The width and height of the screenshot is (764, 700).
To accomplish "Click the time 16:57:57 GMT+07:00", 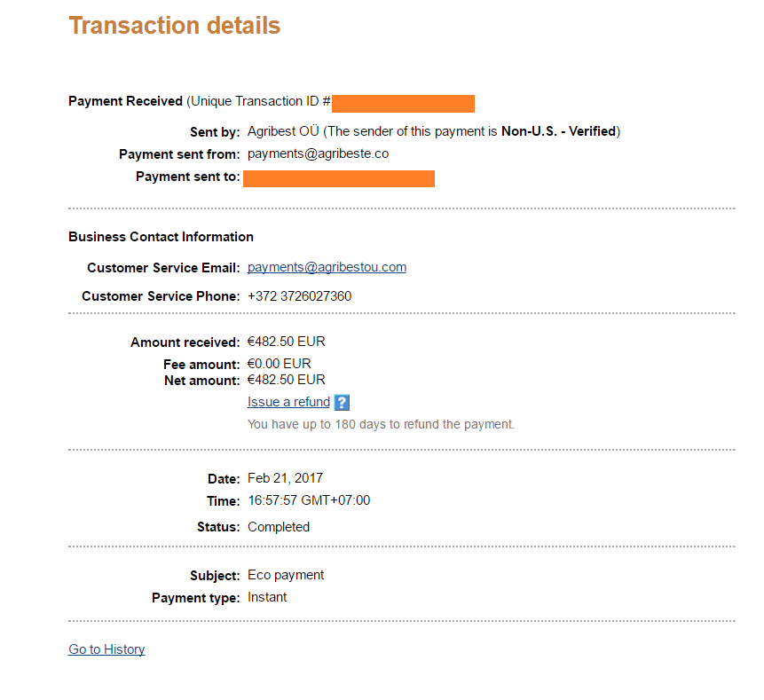I will (x=309, y=500).
